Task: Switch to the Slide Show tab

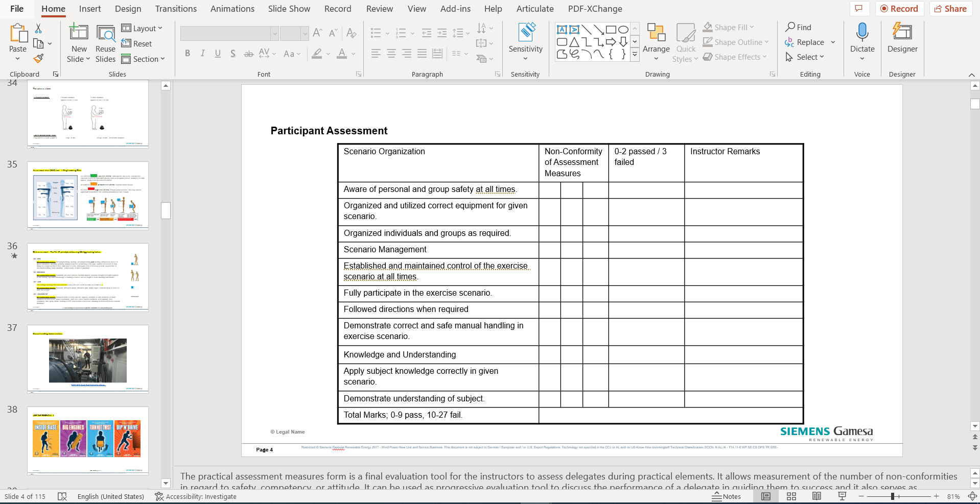Action: (289, 9)
